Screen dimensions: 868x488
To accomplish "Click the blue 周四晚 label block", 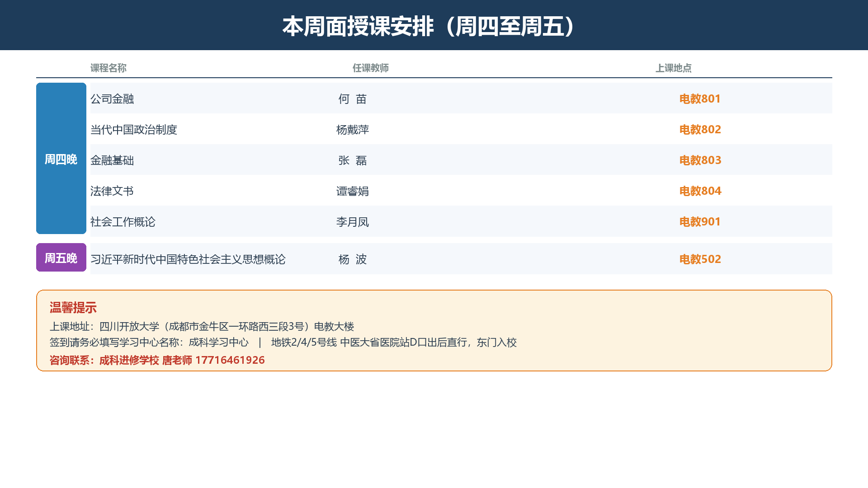I will (61, 158).
